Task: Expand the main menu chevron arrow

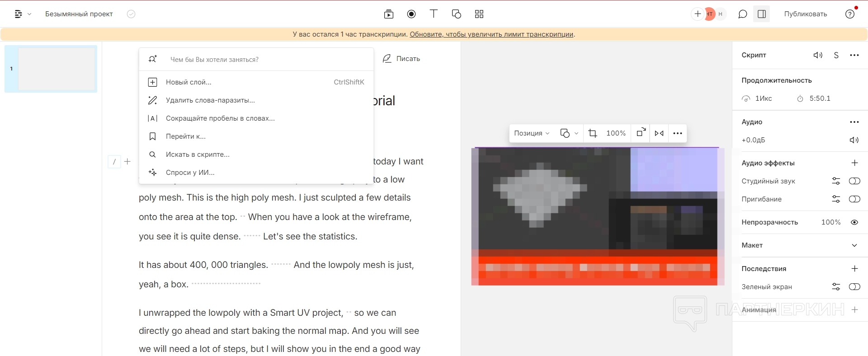Action: pos(29,14)
